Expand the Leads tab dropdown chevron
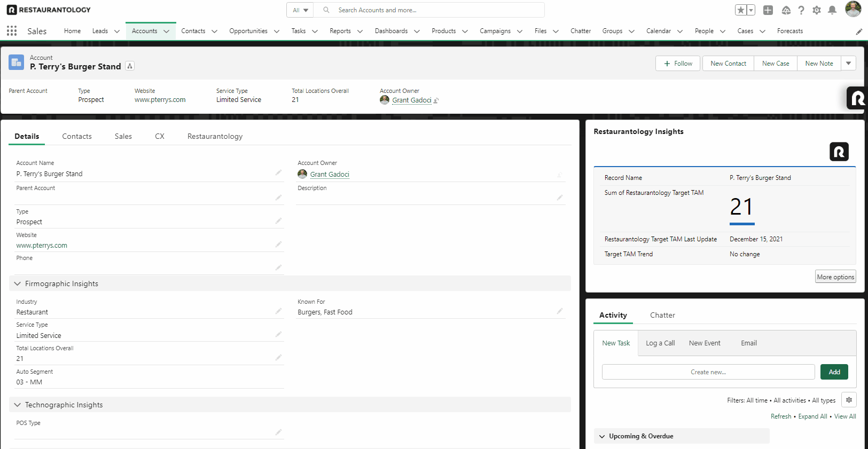This screenshot has height=449, width=868. 117,31
